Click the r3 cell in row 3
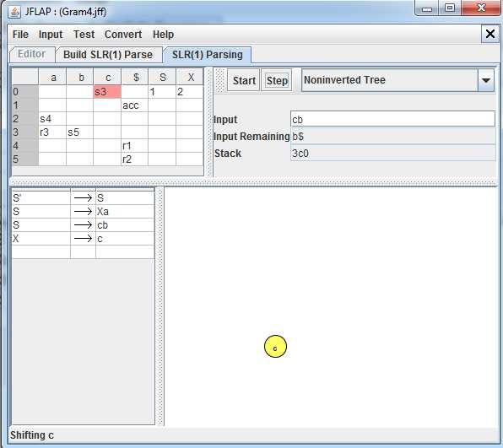Viewport: 503px width, 448px height. (52, 132)
